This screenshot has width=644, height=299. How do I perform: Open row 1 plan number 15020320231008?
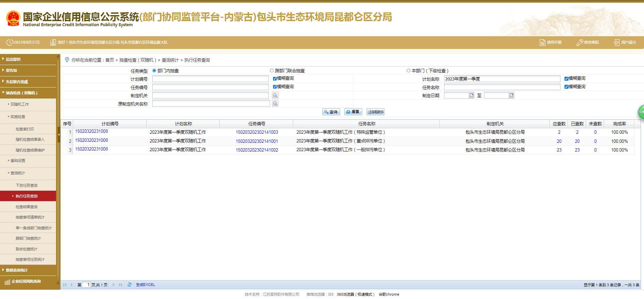pyautogui.click(x=92, y=131)
